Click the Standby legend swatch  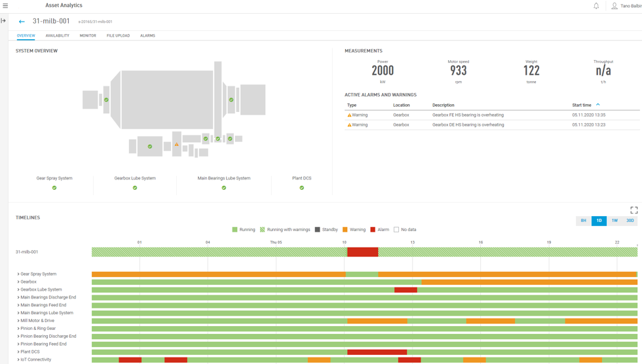[317, 230]
